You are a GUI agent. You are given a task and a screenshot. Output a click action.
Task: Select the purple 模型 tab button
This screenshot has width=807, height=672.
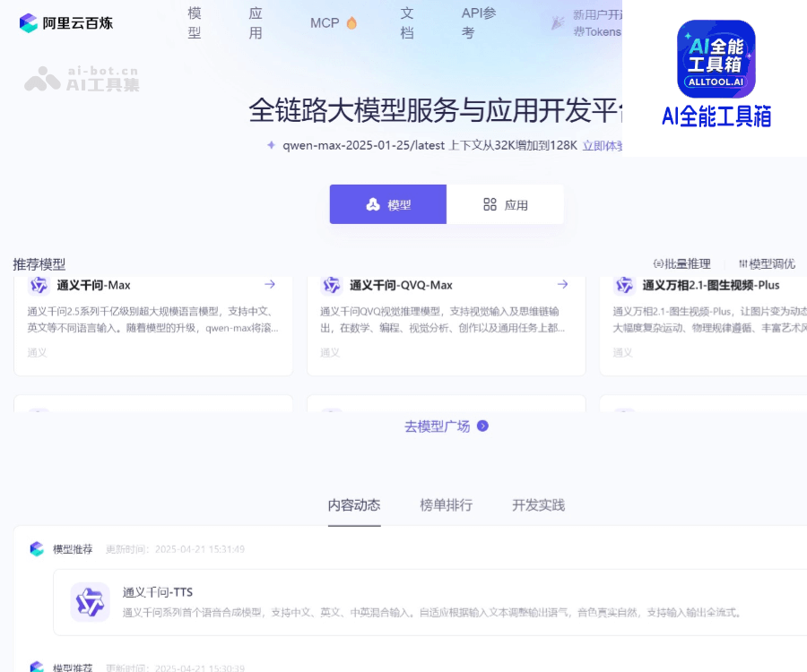[x=388, y=204]
